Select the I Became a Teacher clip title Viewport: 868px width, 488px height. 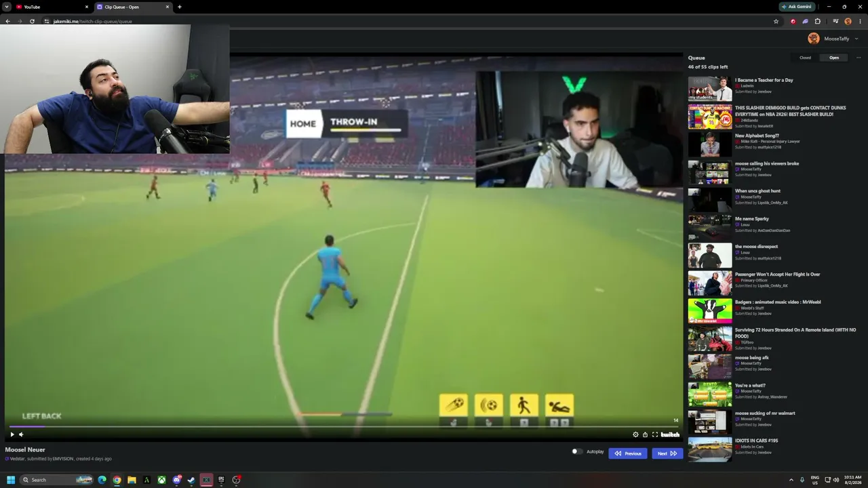(764, 80)
